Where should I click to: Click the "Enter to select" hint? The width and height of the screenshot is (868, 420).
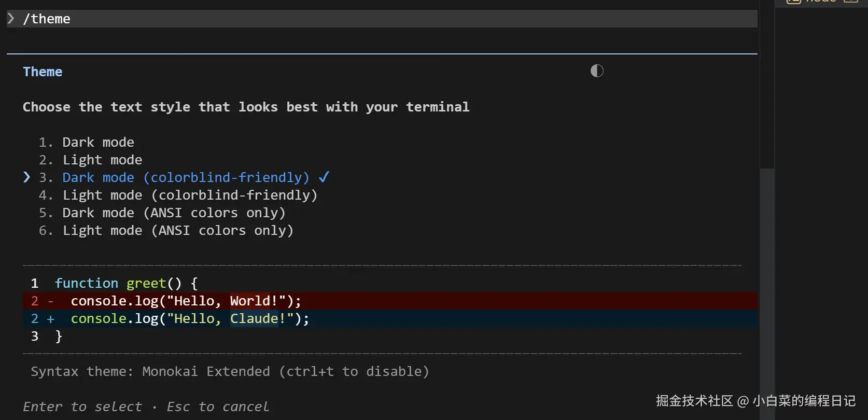[x=82, y=407]
